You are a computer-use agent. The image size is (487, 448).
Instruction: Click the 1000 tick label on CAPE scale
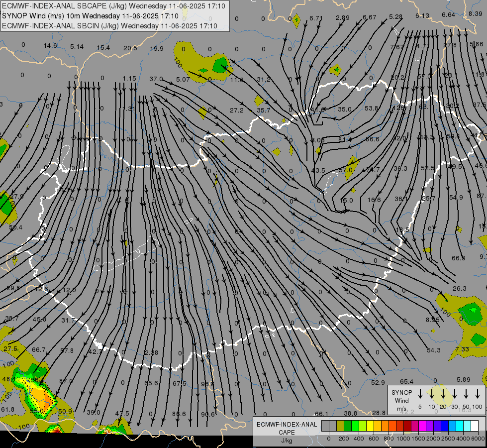403,439
